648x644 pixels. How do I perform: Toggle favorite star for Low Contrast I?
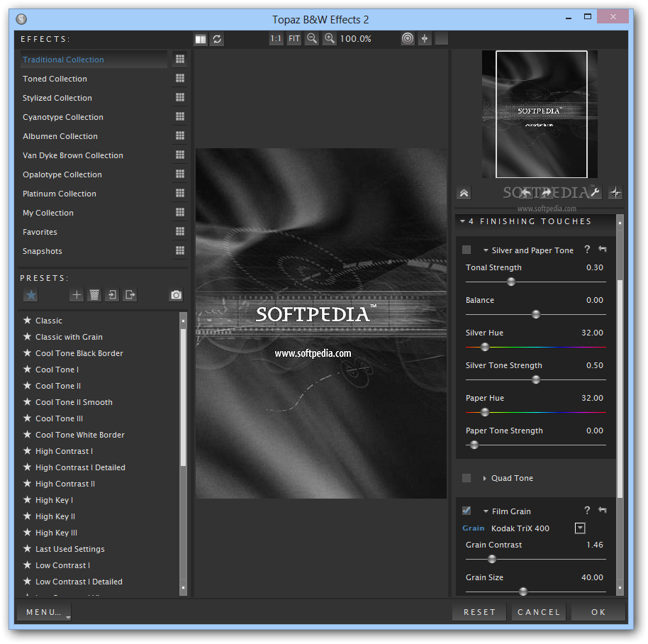(27, 565)
